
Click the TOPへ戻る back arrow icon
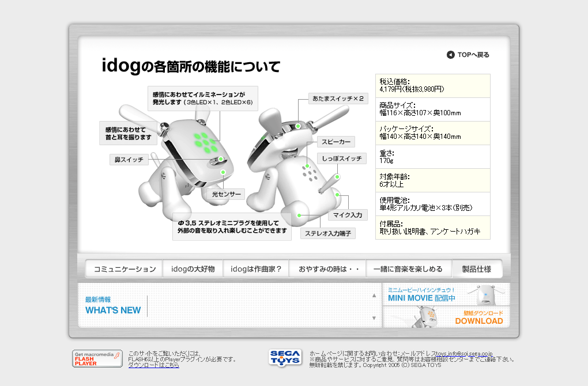pos(450,55)
